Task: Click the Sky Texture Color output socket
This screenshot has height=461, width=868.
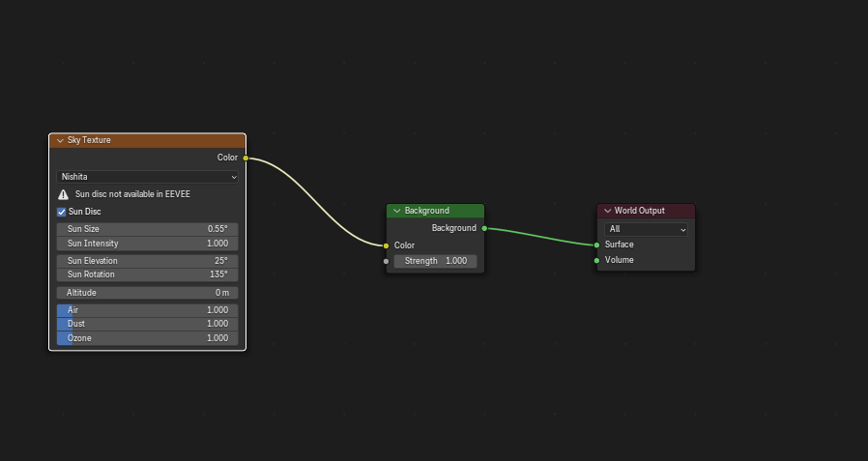Action: pos(246,158)
